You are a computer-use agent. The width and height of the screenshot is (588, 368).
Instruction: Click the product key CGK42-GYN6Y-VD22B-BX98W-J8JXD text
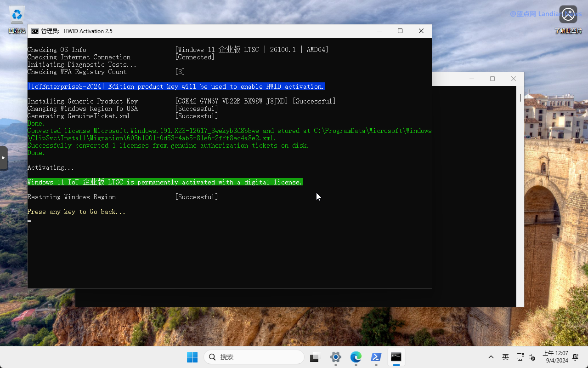pos(232,101)
